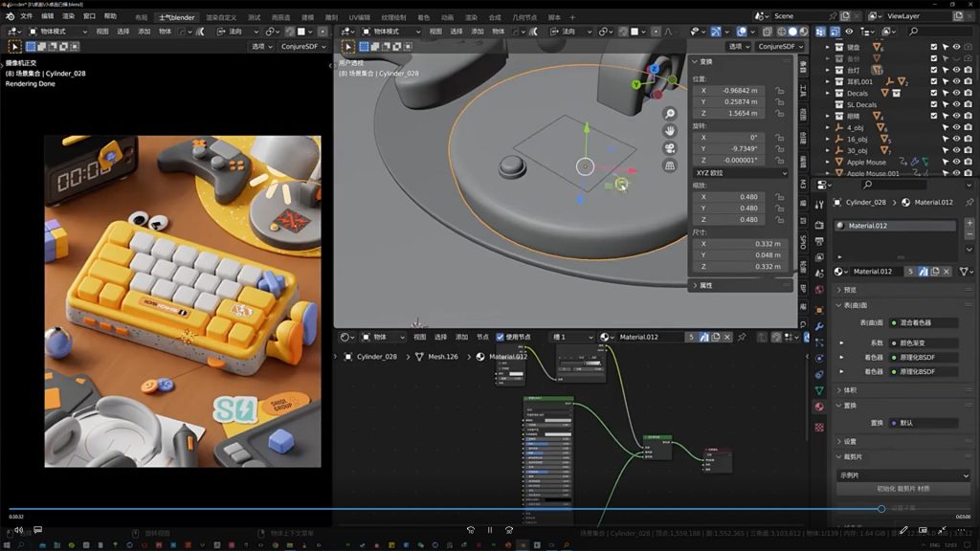Switch perspective/orthographic grid gizmo
Viewport: 980px width, 551px height.
[x=670, y=165]
